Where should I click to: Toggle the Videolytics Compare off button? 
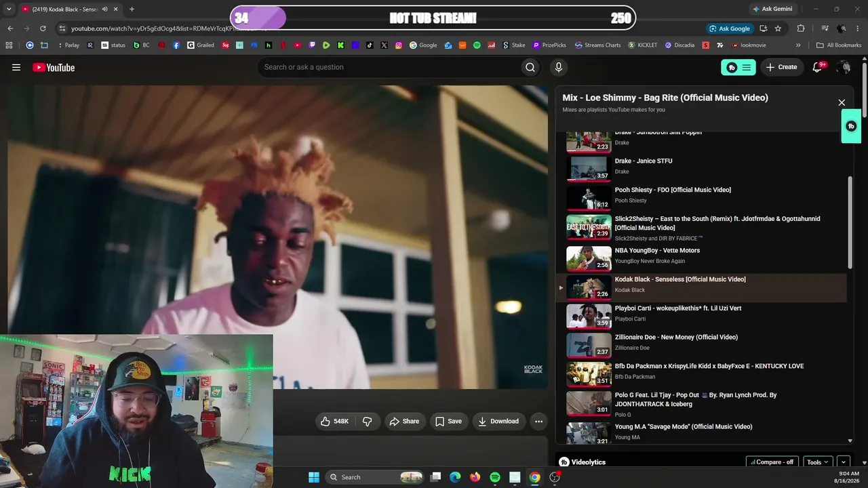tap(772, 462)
